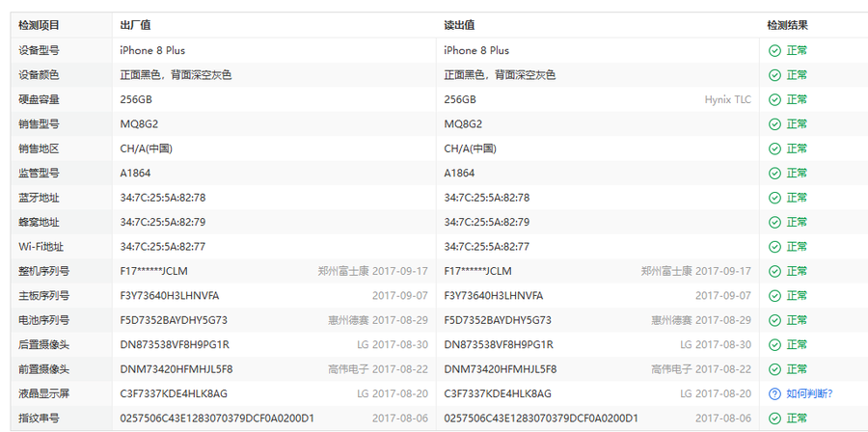868x432 pixels.
Task: Click the read cellular address 34:7C:25:5A:82:79
Action: coord(487,223)
